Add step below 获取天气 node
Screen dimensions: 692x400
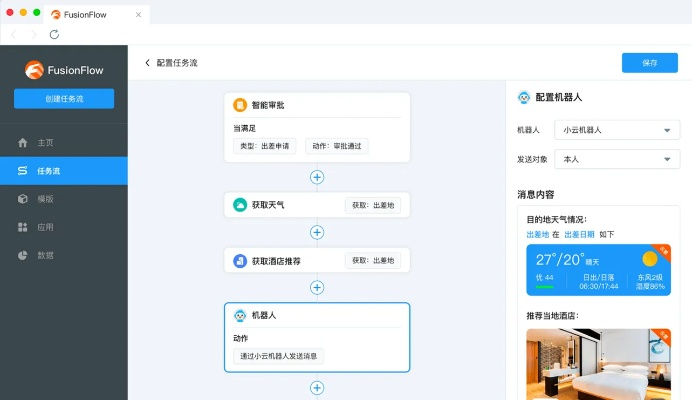[317, 232]
